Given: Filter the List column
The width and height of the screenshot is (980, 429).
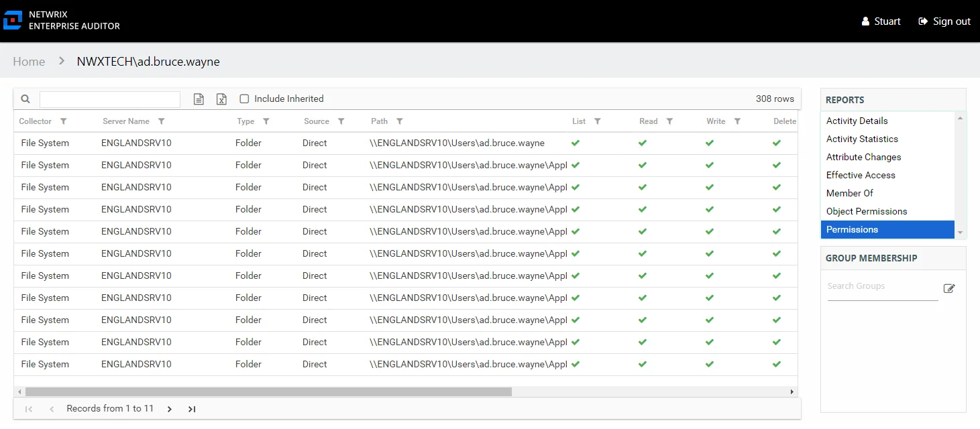Looking at the screenshot, I should [598, 121].
